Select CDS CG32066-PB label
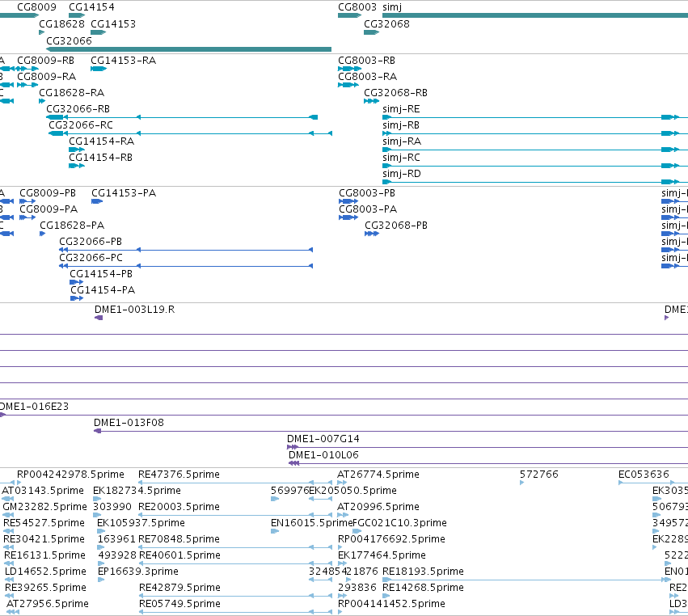Viewport: 688px width, 616px height. pos(91,242)
